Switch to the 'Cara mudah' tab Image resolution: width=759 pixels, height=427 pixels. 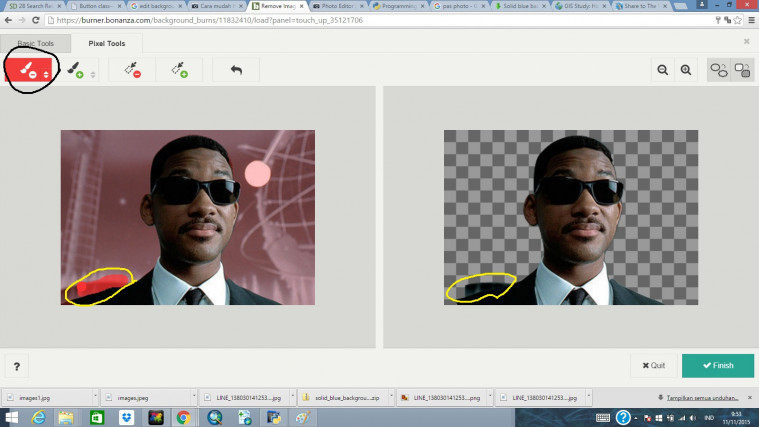[216, 6]
